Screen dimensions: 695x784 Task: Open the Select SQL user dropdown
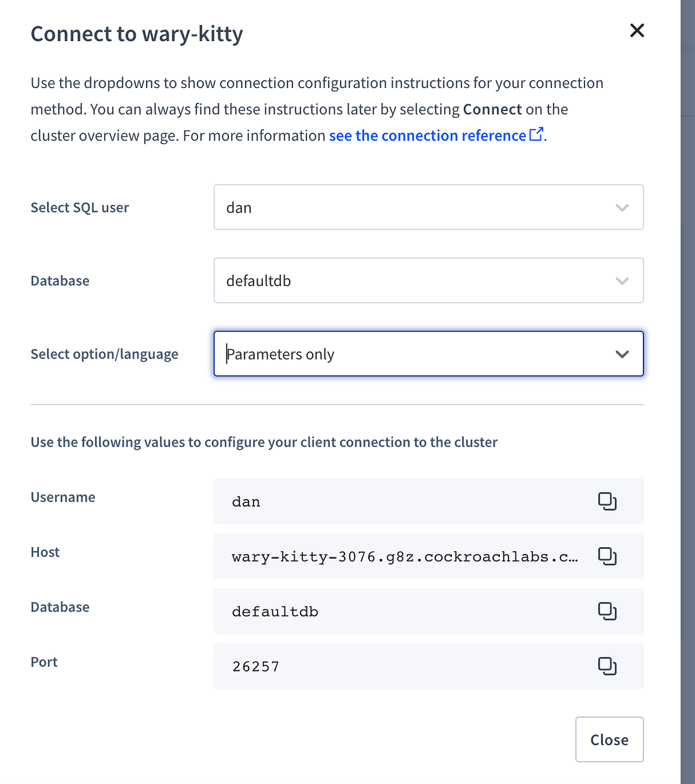429,207
